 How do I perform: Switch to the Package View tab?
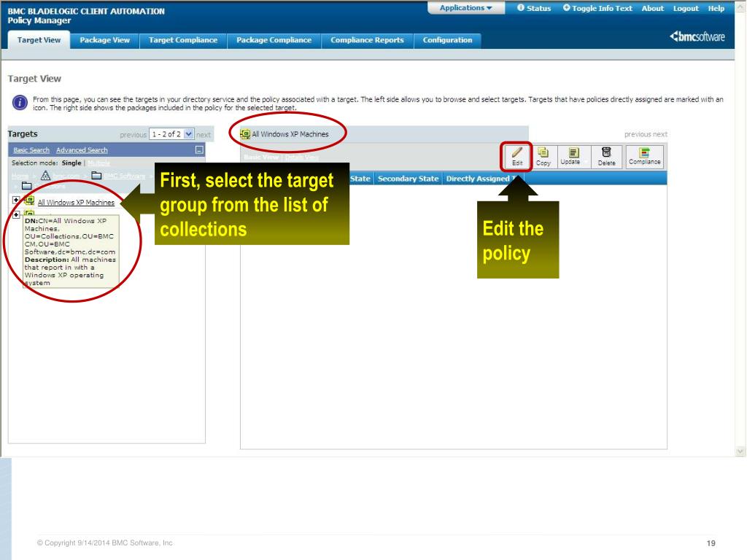tap(105, 41)
